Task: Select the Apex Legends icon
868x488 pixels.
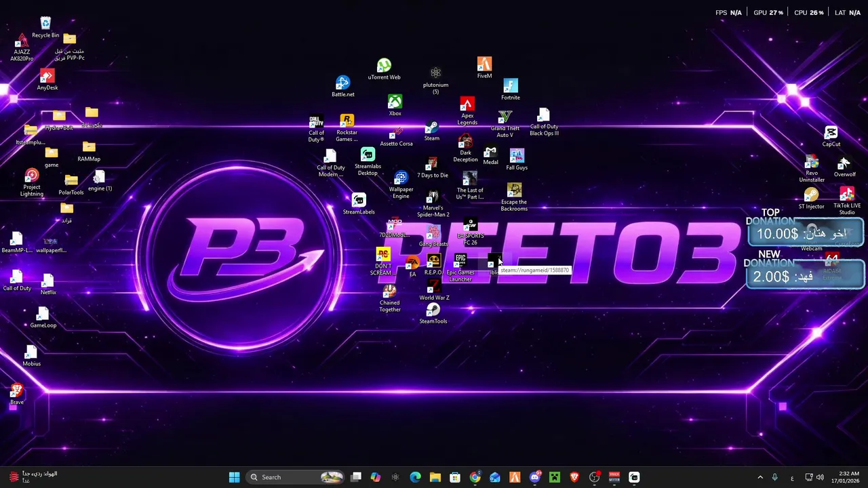Action: coord(467,111)
